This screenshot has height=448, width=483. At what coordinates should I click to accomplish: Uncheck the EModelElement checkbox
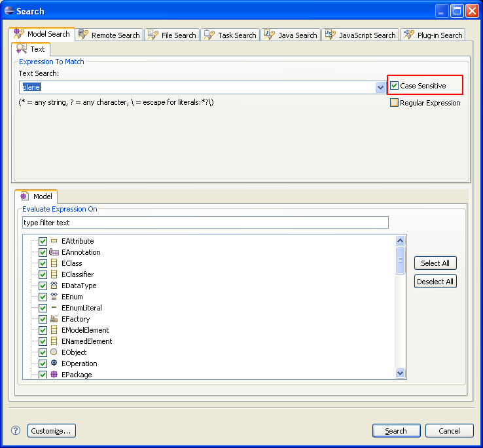43,330
